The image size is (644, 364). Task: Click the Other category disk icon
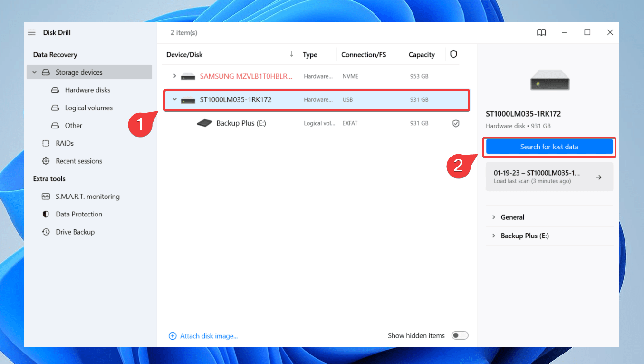pos(55,126)
